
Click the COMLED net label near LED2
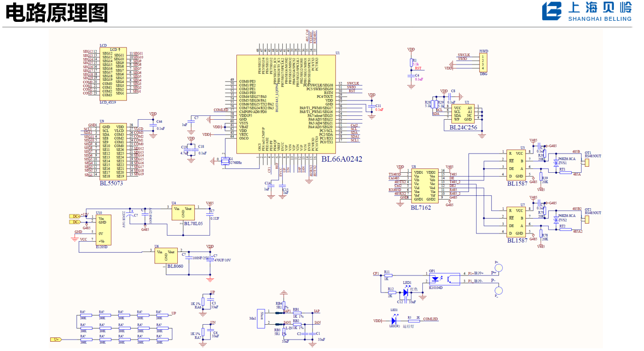pos(431,319)
